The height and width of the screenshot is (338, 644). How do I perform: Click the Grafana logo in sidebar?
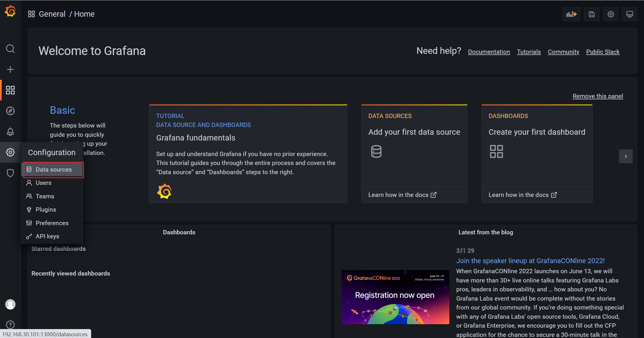(10, 12)
